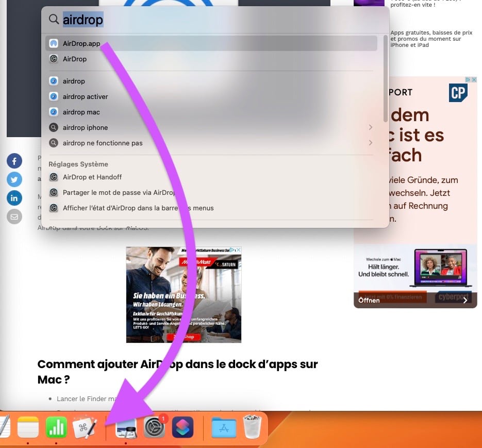
Task: Click the Öffnen button on cyberport ad
Action: 415,300
